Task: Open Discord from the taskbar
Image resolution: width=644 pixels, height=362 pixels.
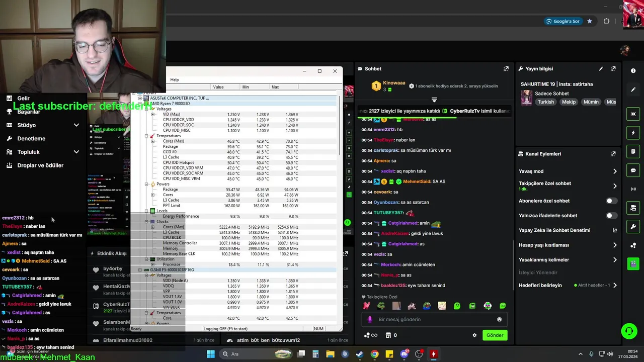Action: [x=404, y=354]
